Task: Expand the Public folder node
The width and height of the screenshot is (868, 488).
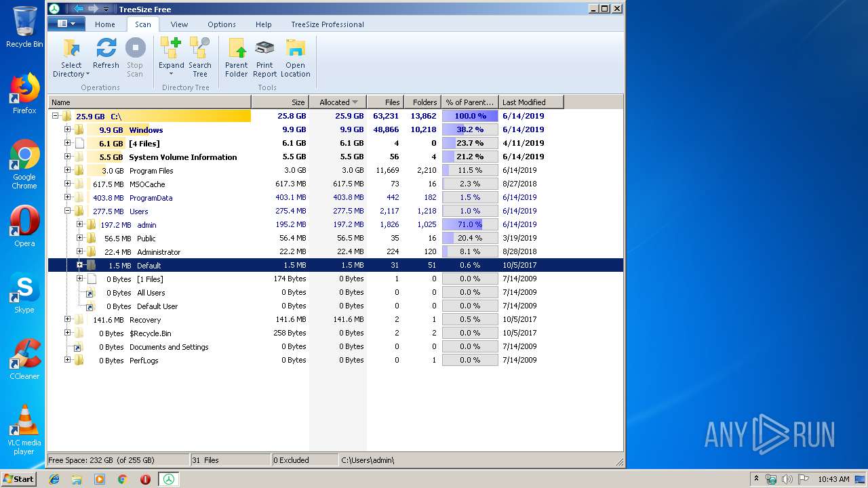Action: [x=79, y=238]
